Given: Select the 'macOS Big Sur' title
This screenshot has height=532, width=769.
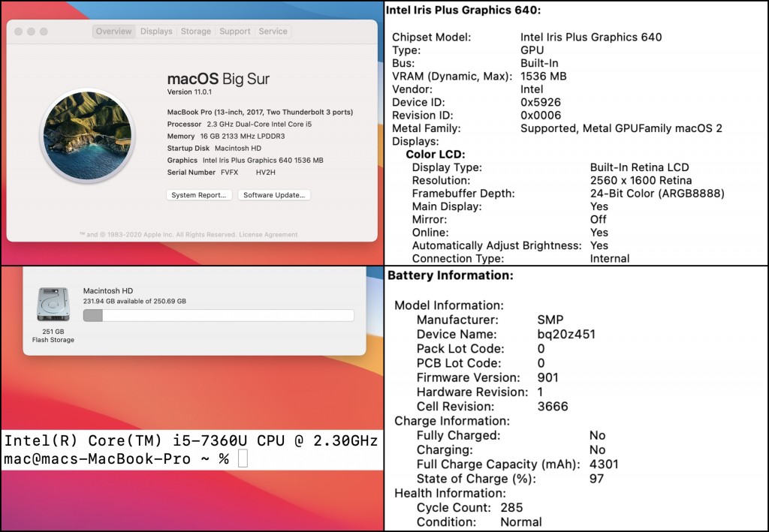Looking at the screenshot, I should [x=219, y=78].
